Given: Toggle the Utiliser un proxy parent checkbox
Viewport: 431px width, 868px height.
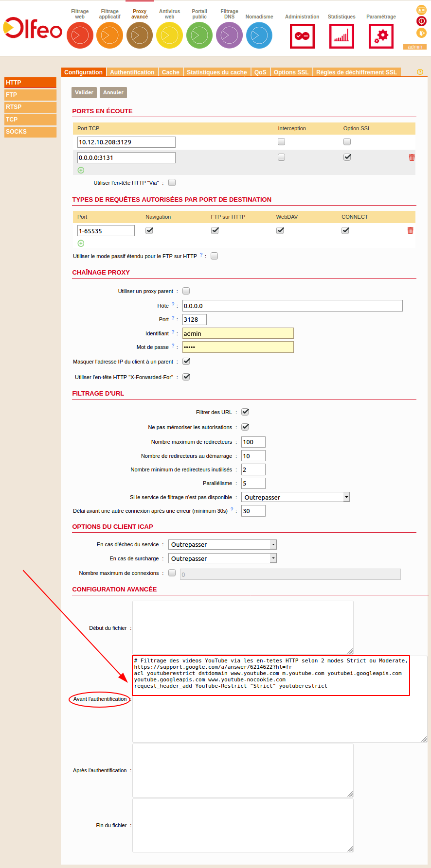Looking at the screenshot, I should (186, 291).
